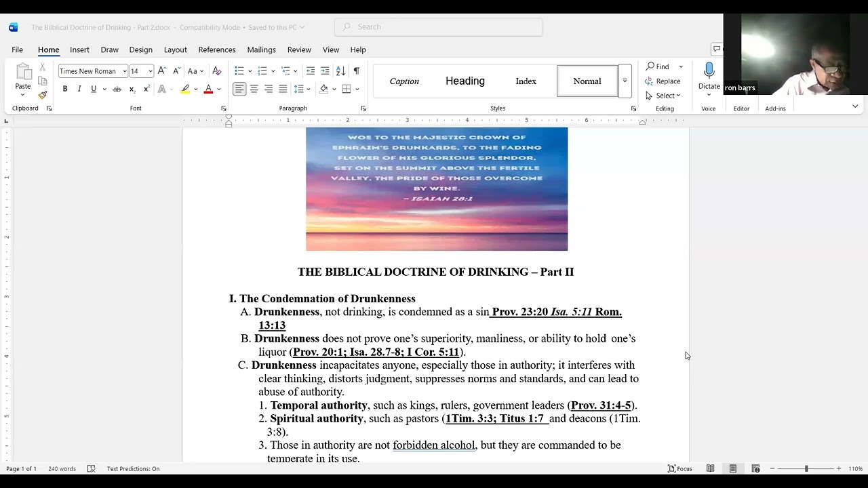Expand the highlight color dropdown arrow
This screenshot has height=488, width=868.
pyautogui.click(x=196, y=89)
